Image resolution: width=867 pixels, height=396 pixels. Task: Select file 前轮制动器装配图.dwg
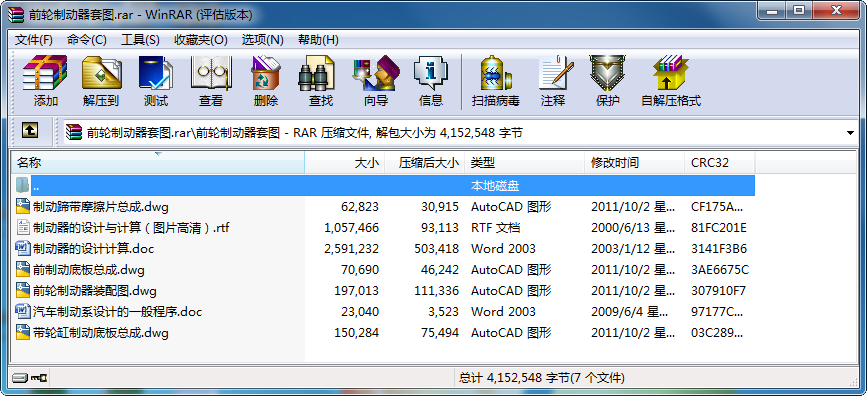coord(95,290)
